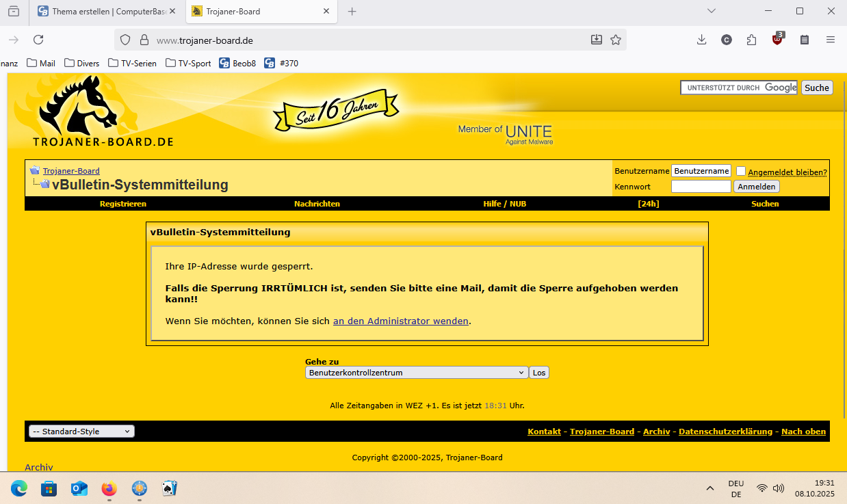Select the Trojaner-Board browser tab
This screenshot has height=504, width=847.
coord(261,11)
